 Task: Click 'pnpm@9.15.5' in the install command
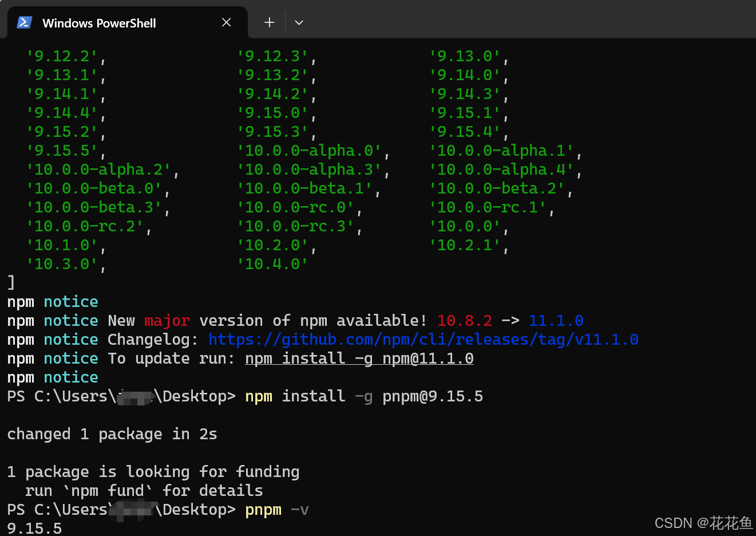point(433,396)
